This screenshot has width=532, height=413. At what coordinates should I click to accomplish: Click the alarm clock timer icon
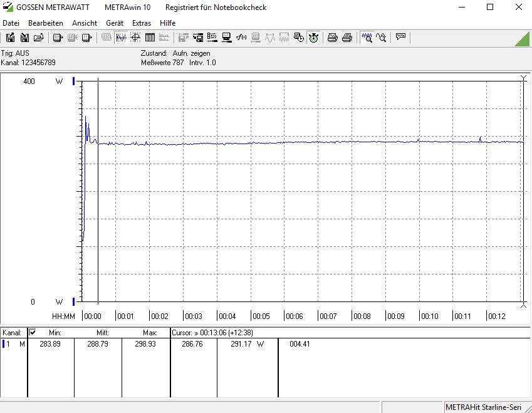tap(313, 38)
